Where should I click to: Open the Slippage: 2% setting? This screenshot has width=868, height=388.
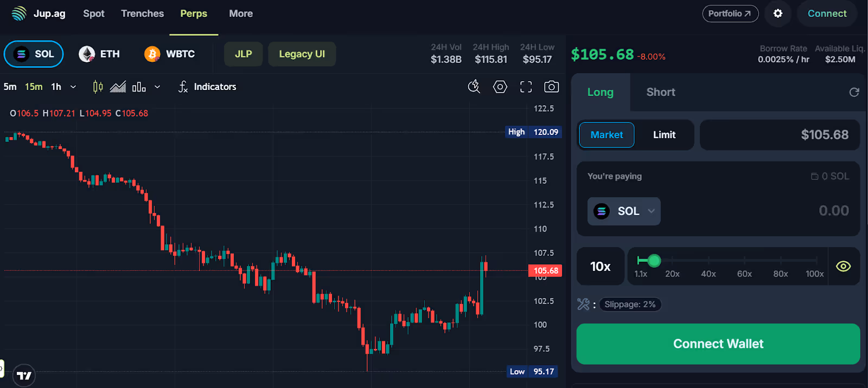pyautogui.click(x=630, y=305)
